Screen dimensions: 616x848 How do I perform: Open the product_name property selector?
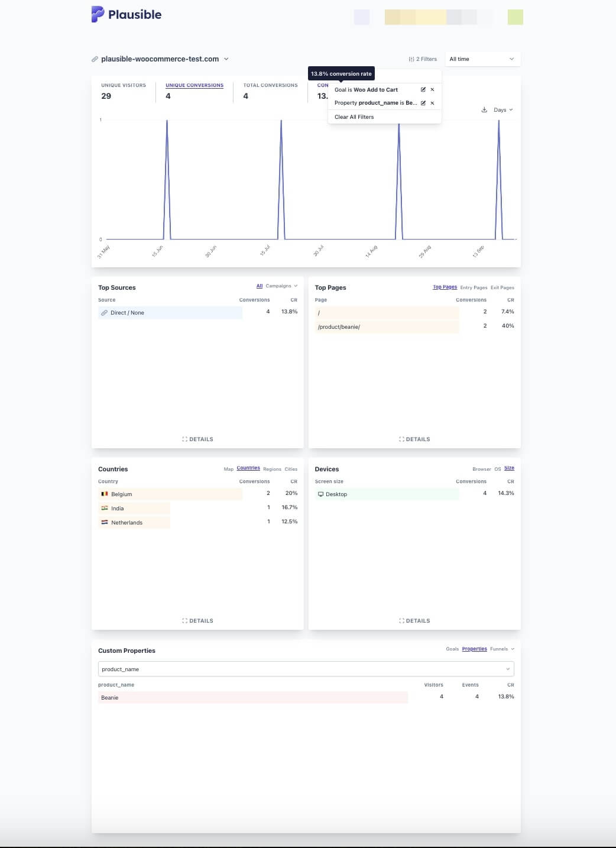coord(306,669)
